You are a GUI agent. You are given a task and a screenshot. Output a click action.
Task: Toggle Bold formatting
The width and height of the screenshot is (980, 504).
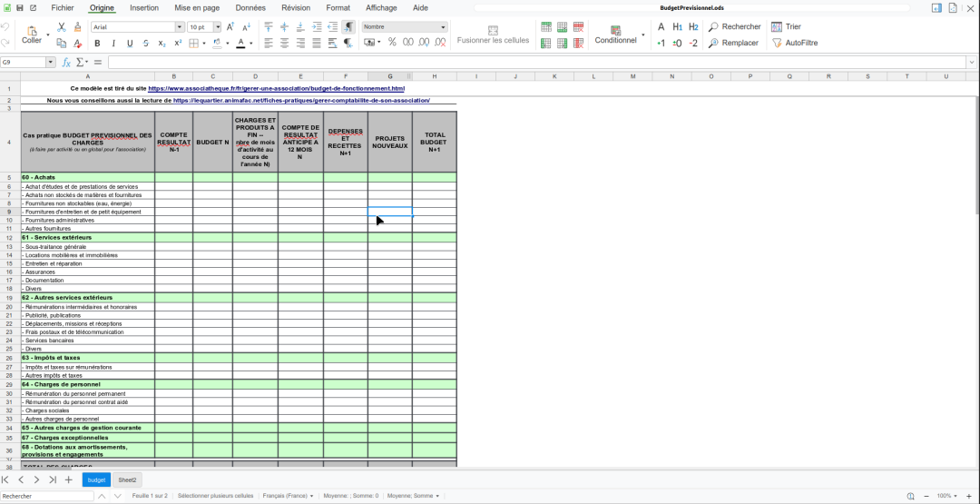97,44
